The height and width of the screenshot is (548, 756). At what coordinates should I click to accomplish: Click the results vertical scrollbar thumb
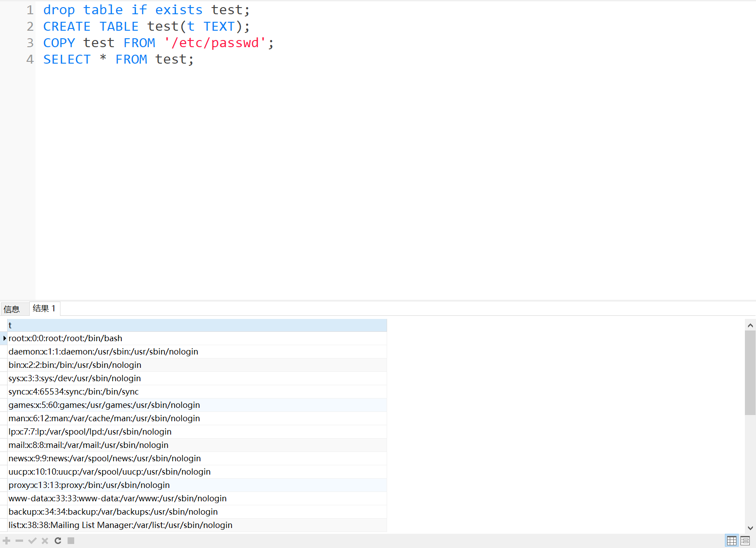point(750,373)
